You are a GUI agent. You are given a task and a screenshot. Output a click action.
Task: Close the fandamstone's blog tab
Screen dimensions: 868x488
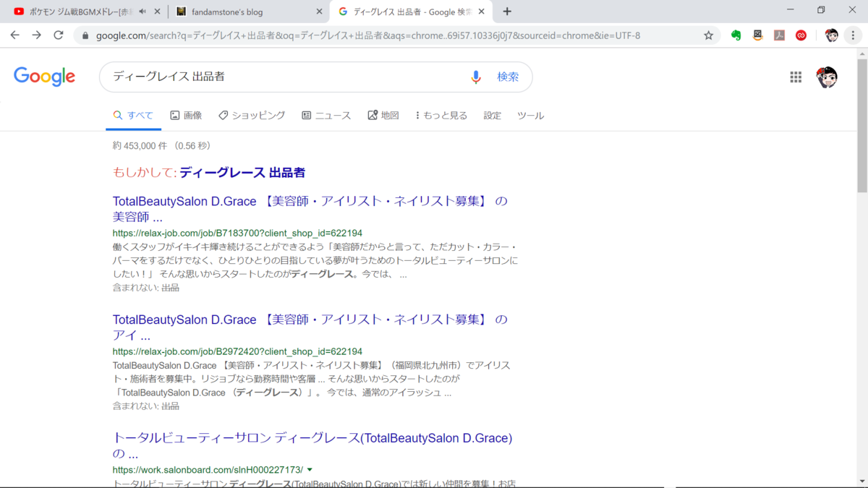coord(319,12)
